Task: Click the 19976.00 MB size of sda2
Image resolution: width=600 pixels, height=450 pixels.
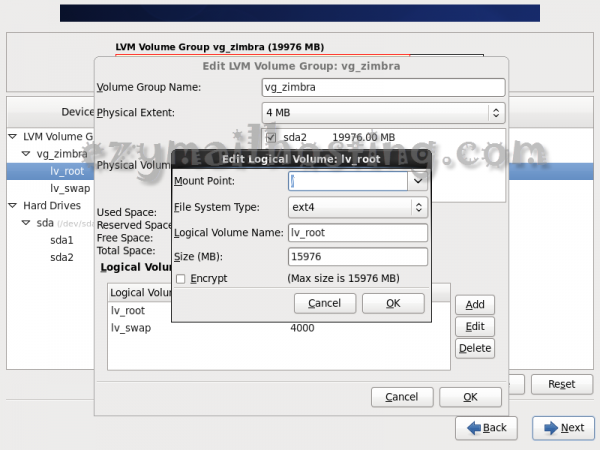Action: [x=364, y=137]
